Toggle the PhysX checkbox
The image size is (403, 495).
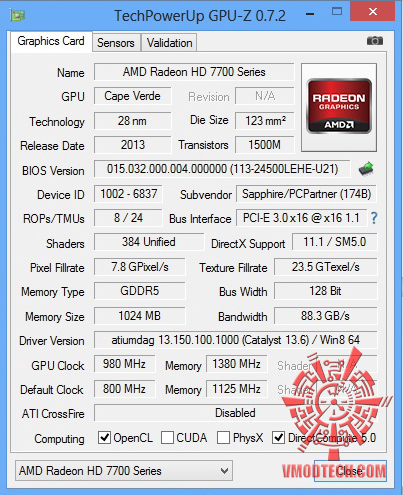click(223, 437)
